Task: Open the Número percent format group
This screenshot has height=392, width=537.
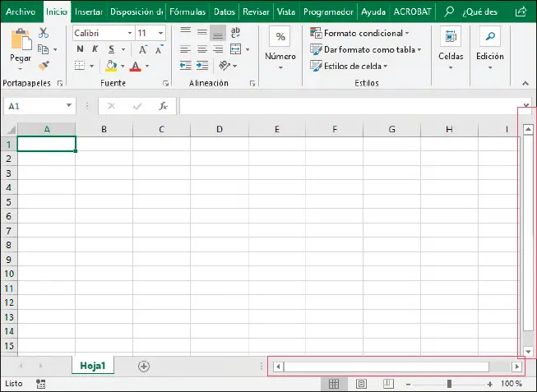Action: pos(280,48)
